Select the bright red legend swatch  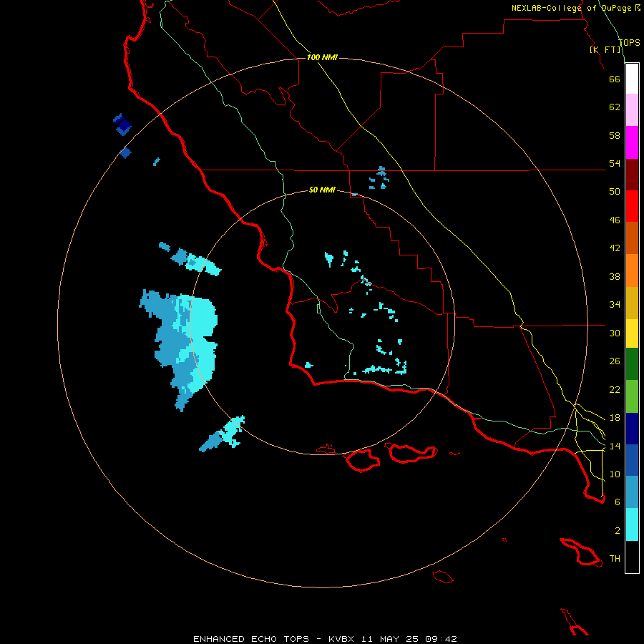pyautogui.click(x=632, y=206)
